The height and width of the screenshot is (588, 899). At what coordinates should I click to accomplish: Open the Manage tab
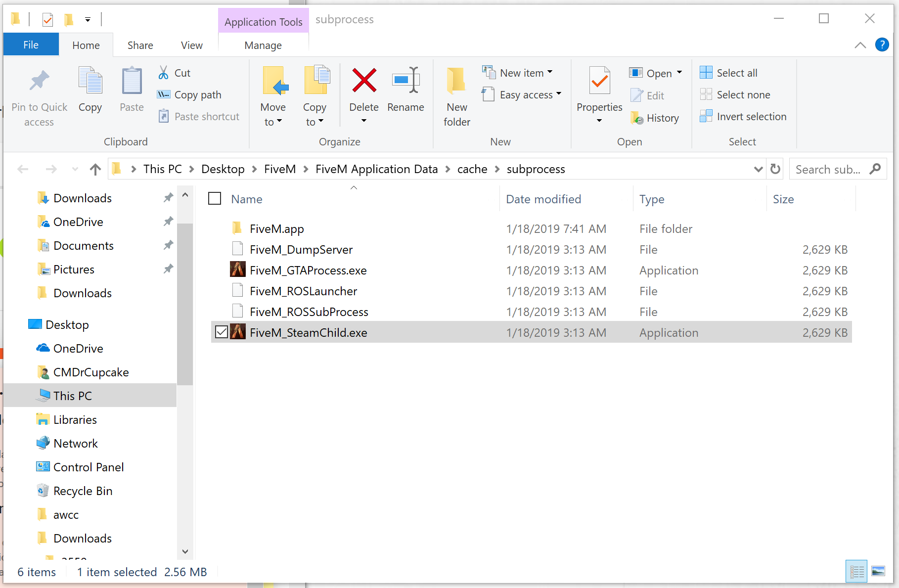click(x=263, y=45)
